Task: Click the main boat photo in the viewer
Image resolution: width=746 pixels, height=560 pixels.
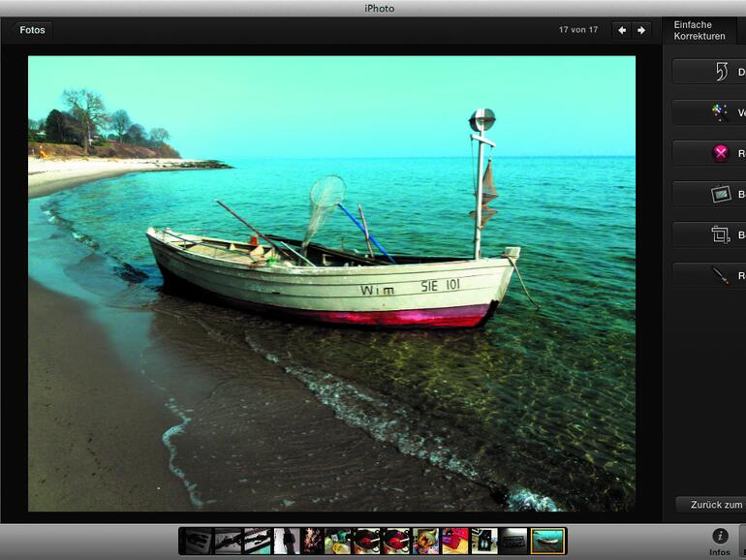Action: [331, 284]
